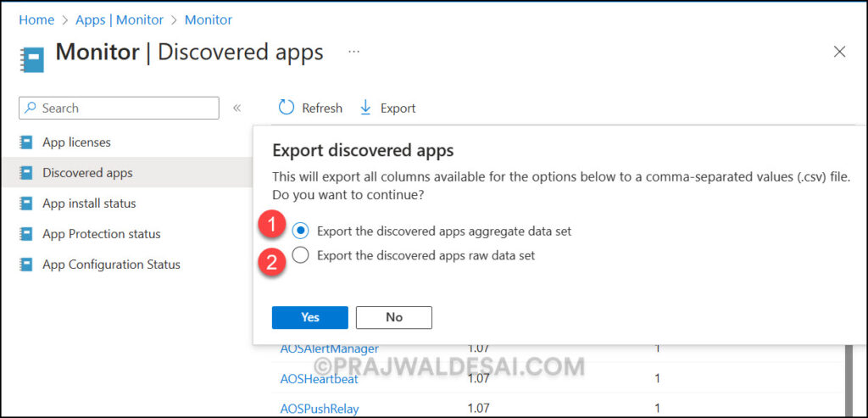
Task: Open App Configuration Status menu item
Action: click(x=111, y=264)
